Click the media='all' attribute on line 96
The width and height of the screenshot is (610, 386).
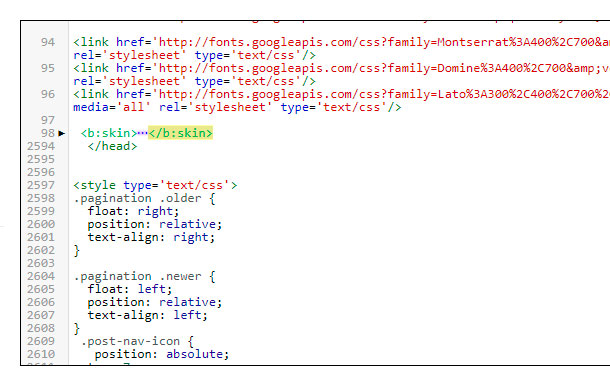(x=112, y=107)
